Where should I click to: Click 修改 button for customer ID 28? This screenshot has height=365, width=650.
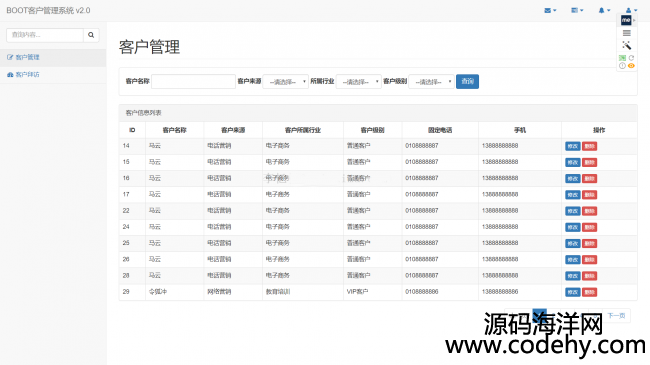pyautogui.click(x=572, y=276)
